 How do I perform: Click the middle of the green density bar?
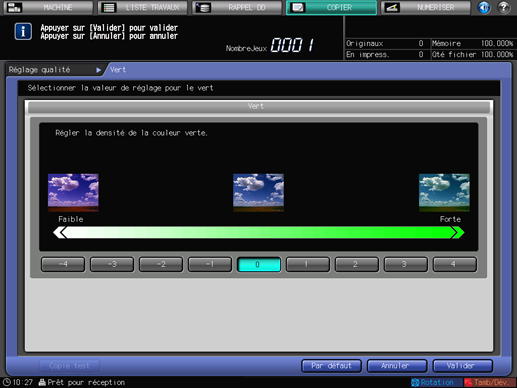click(x=259, y=232)
